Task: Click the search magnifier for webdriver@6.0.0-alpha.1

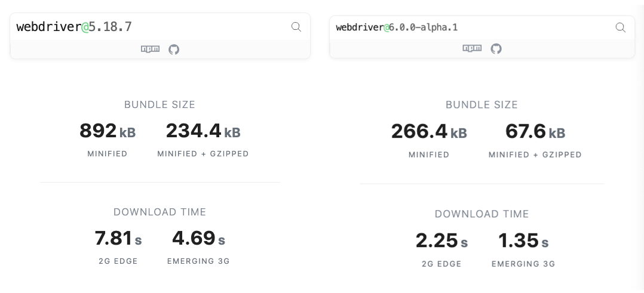Action: pos(621,27)
